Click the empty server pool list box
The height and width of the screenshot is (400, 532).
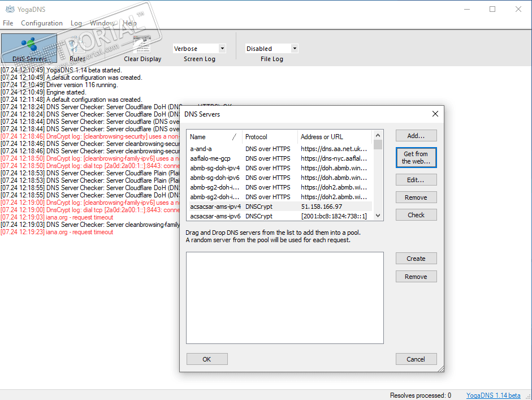click(x=285, y=298)
